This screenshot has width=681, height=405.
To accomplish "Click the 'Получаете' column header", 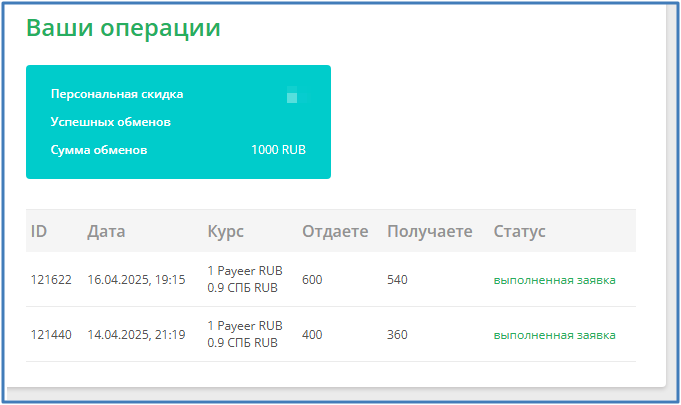I will [x=430, y=231].
